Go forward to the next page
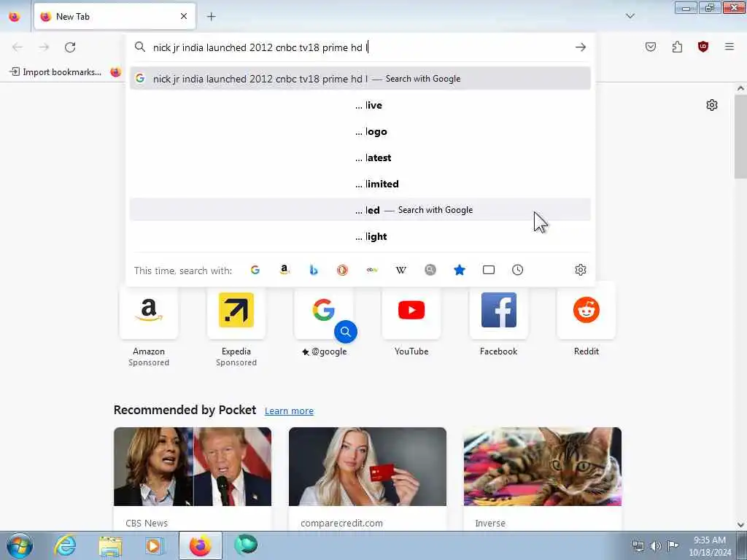747x560 pixels. pyautogui.click(x=44, y=47)
